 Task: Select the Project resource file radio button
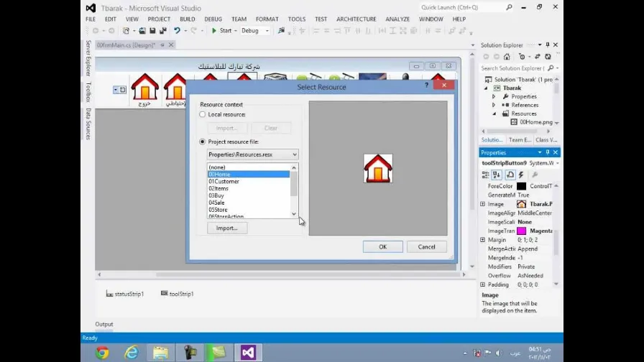(203, 141)
